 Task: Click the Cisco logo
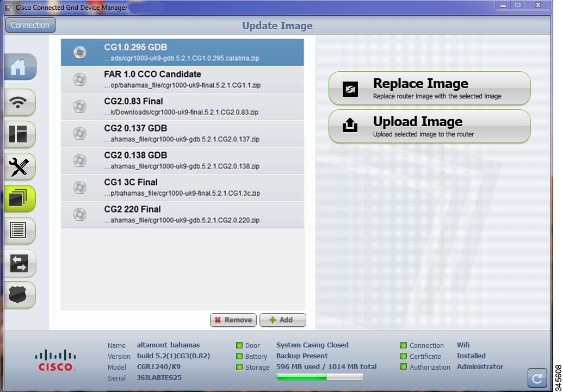[x=55, y=360]
